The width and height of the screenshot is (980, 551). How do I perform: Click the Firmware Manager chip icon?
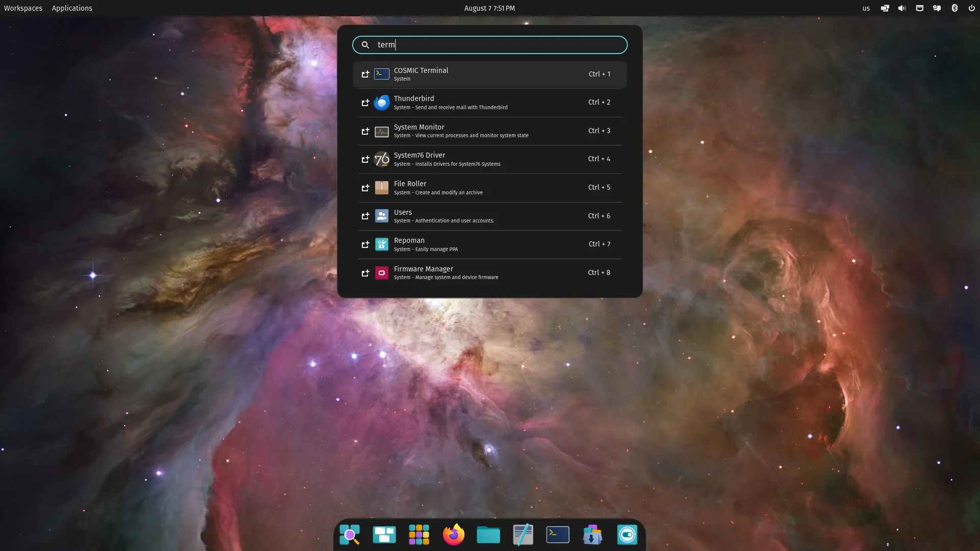(x=382, y=273)
